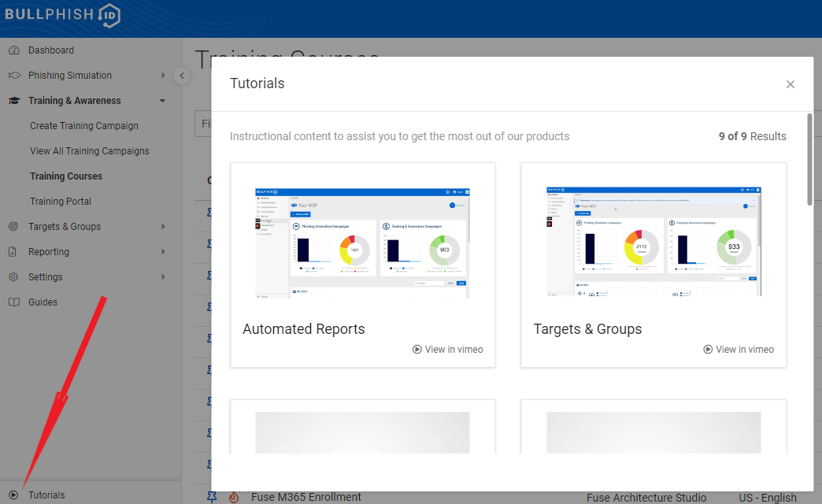Image resolution: width=822 pixels, height=504 pixels.
Task: Open View All Training Campaigns
Action: [90, 151]
